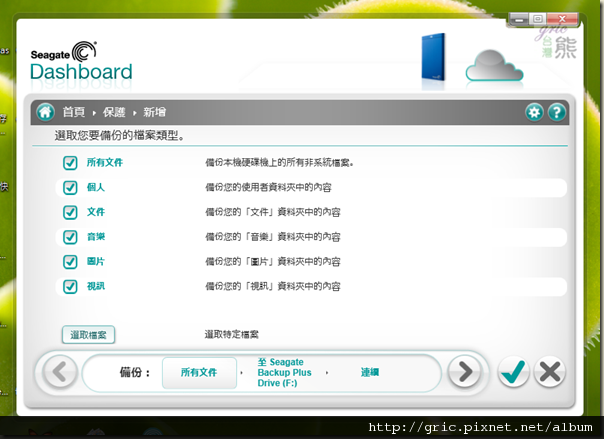Select the cloud storage icon
Viewport: 604px width, 439px height.
pyautogui.click(x=495, y=65)
